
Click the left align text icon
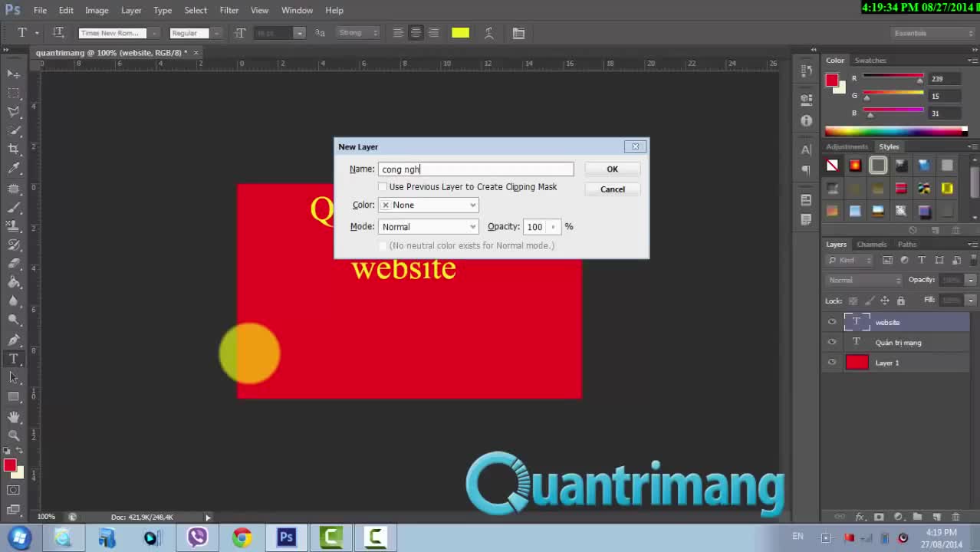pos(398,33)
